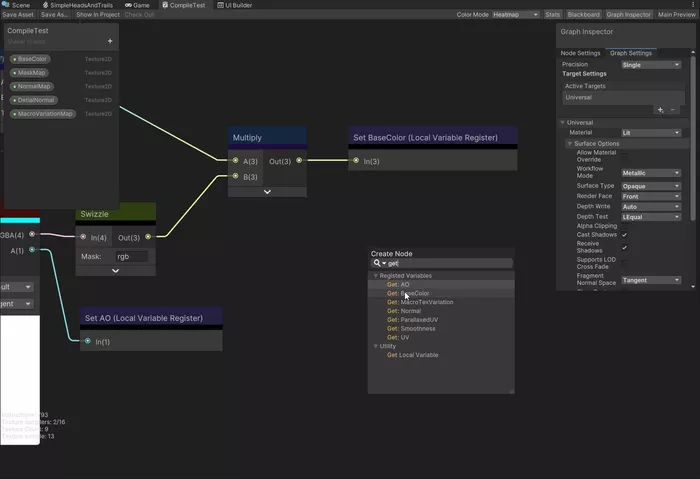Screen dimensions: 700x479
Task: Toggle Cast Shadows checkbox
Action: 625,234
